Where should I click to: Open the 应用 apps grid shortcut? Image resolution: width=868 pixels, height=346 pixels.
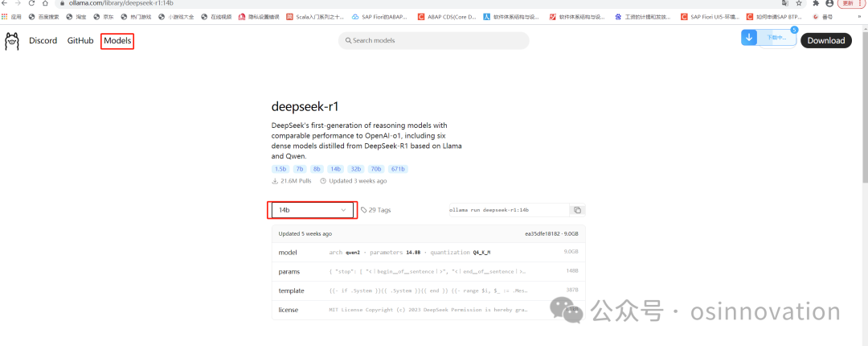(11, 17)
